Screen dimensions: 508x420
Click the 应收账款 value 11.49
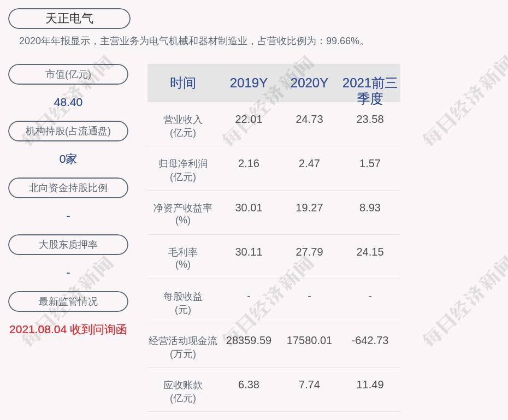[x=370, y=384]
